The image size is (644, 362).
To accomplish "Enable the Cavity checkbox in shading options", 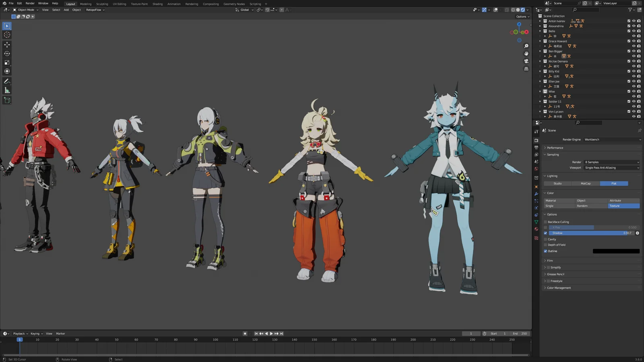I will click(546, 239).
